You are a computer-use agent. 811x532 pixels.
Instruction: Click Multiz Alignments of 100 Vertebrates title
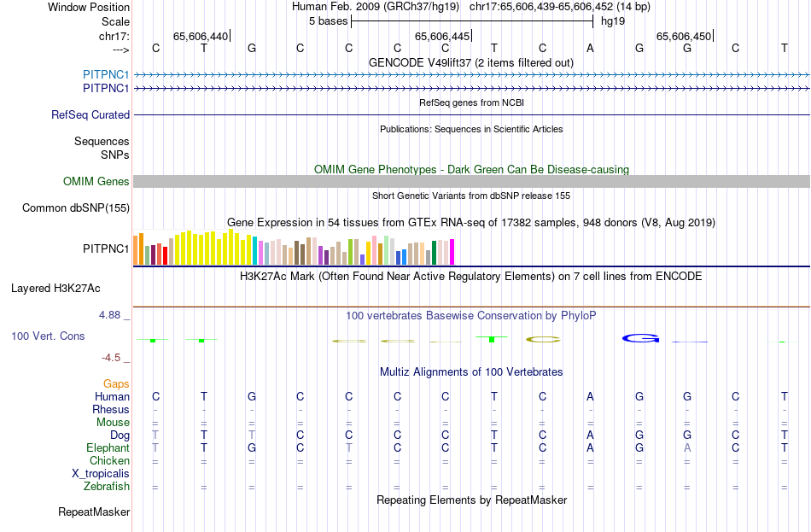[471, 371]
